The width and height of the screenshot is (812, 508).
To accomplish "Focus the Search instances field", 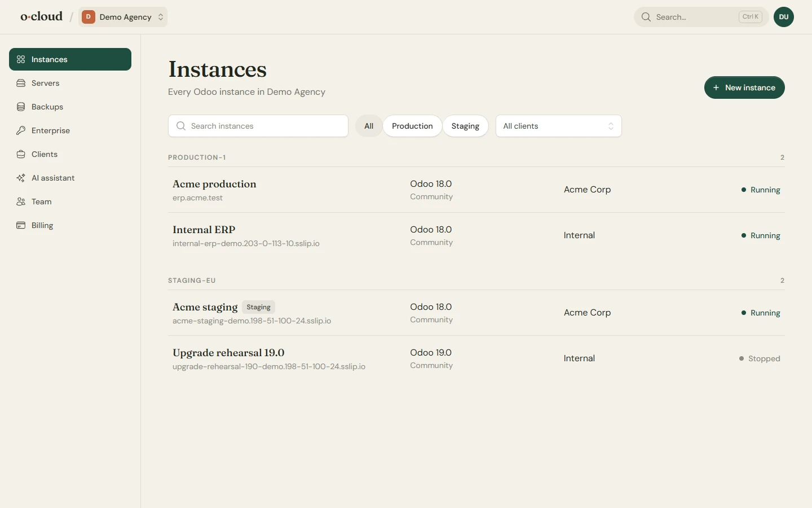I will pyautogui.click(x=258, y=126).
